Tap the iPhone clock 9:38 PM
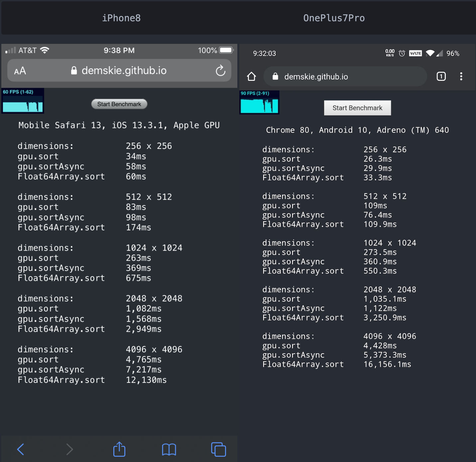Viewport: 476px width, 462px height. pos(119,51)
